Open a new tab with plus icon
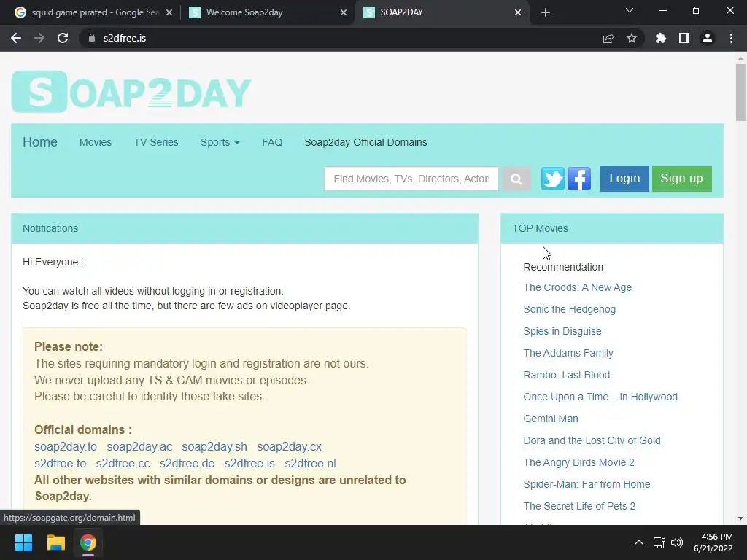747x560 pixels. (x=546, y=12)
